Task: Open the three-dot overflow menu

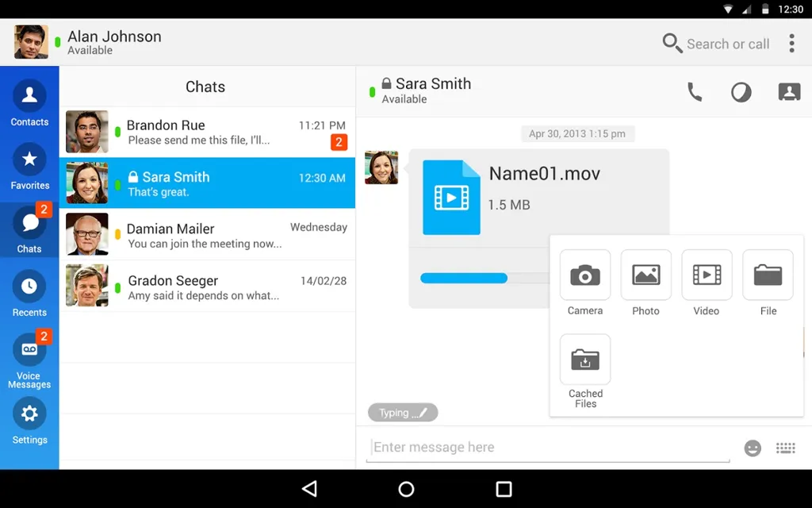Action: point(791,44)
